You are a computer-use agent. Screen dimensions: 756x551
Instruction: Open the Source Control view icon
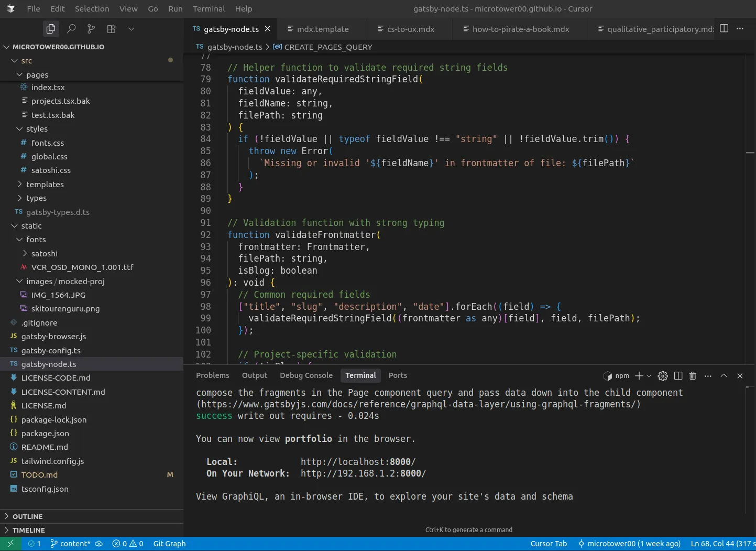click(x=91, y=29)
